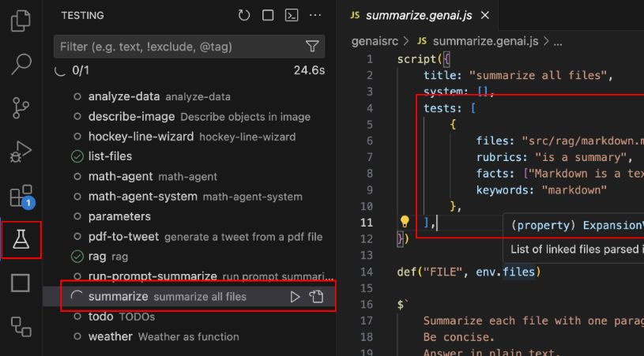Click the green check beside rag

77,257
